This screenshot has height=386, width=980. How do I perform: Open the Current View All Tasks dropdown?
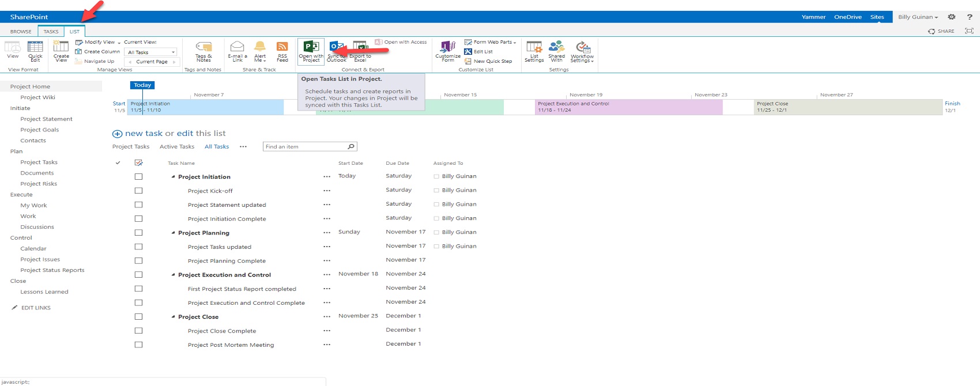151,52
